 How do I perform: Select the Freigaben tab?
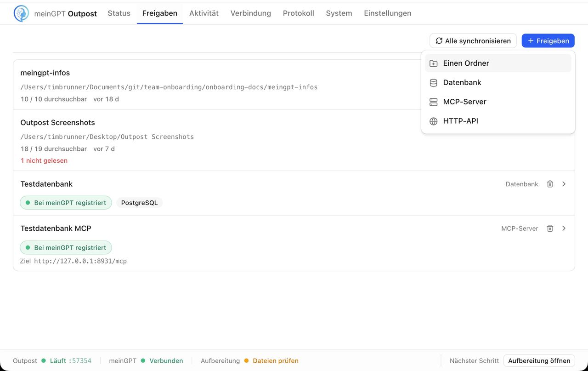[x=160, y=13]
